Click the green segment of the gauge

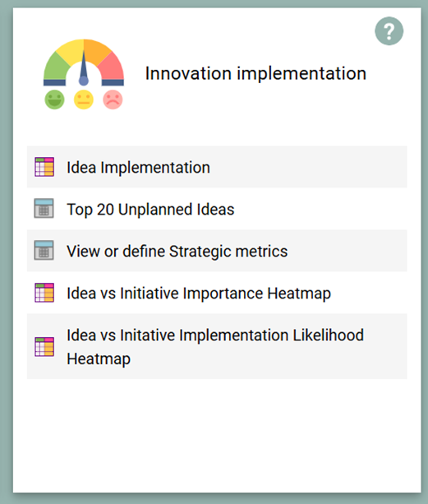coord(56,67)
